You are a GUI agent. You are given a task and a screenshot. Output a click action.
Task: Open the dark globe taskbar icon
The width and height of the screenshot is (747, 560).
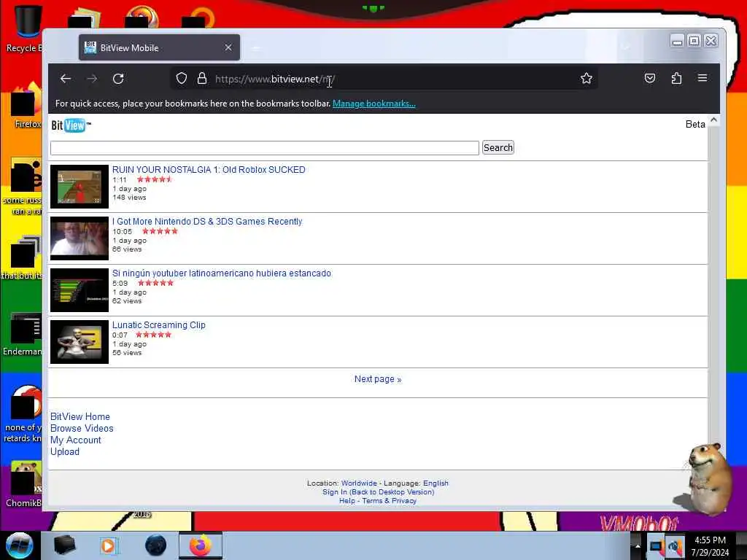pyautogui.click(x=155, y=545)
